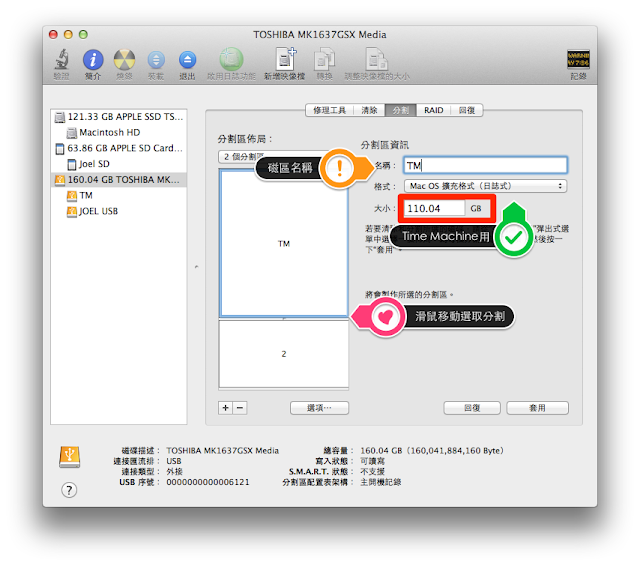The width and height of the screenshot is (640, 566).
Task: Click the Apply (套用) button
Action: coord(537,408)
